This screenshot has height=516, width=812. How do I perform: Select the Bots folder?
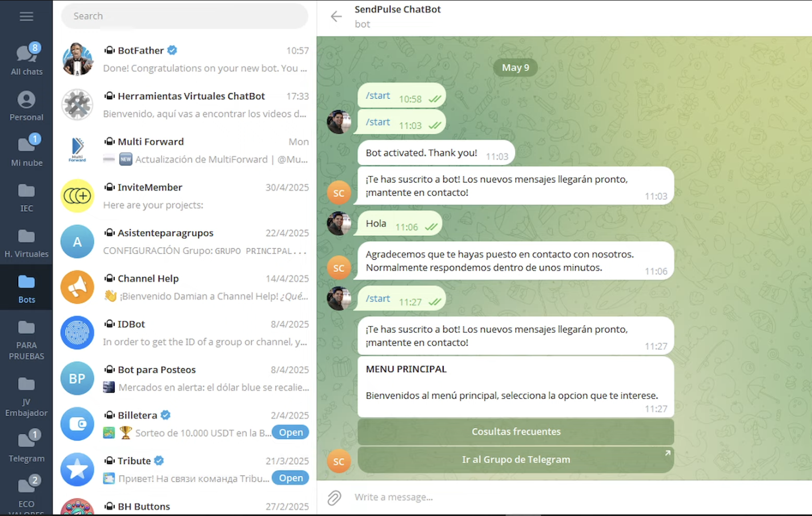tap(26, 288)
